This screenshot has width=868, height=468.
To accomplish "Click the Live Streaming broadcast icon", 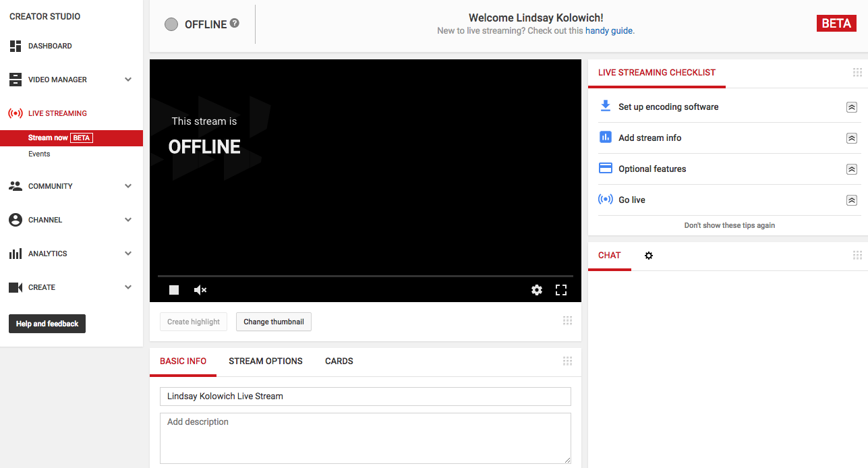I will tap(16, 113).
